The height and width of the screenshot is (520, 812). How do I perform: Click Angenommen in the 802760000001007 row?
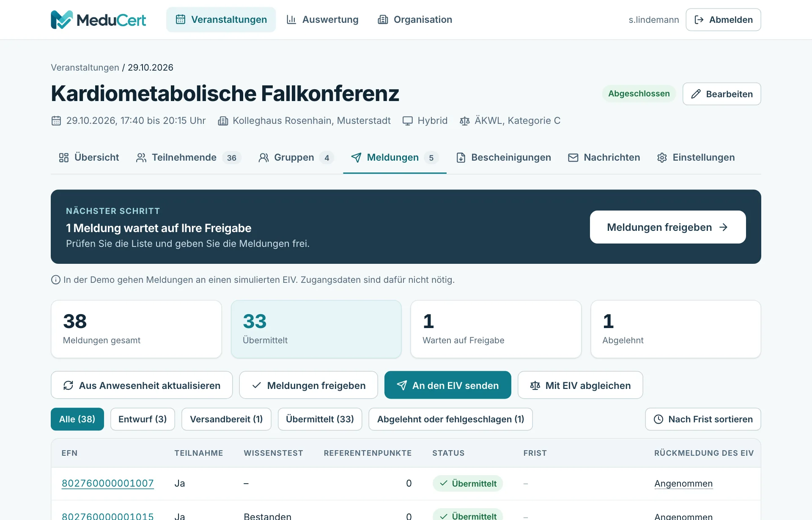pos(683,484)
